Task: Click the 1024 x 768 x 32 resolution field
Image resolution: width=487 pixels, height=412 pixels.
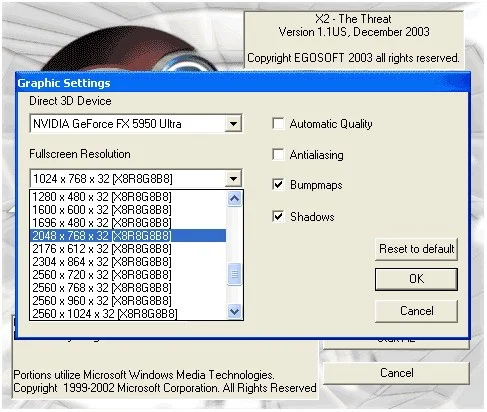Action: [x=136, y=179]
